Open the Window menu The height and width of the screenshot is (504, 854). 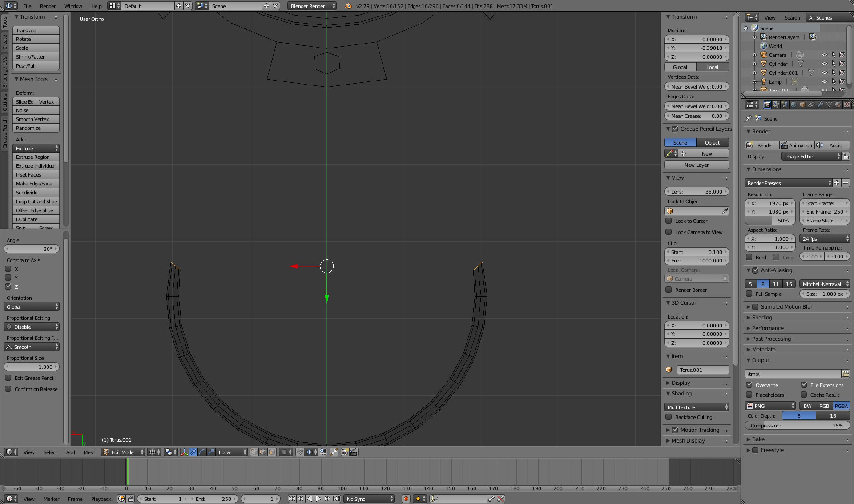coord(73,6)
